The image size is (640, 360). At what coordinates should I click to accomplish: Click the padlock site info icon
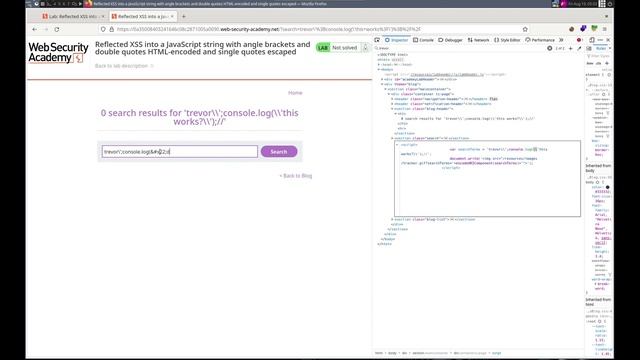pos(111,29)
